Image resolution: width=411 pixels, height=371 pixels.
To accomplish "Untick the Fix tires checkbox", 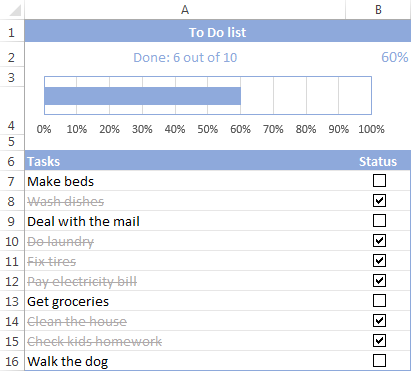I will coord(379,261).
